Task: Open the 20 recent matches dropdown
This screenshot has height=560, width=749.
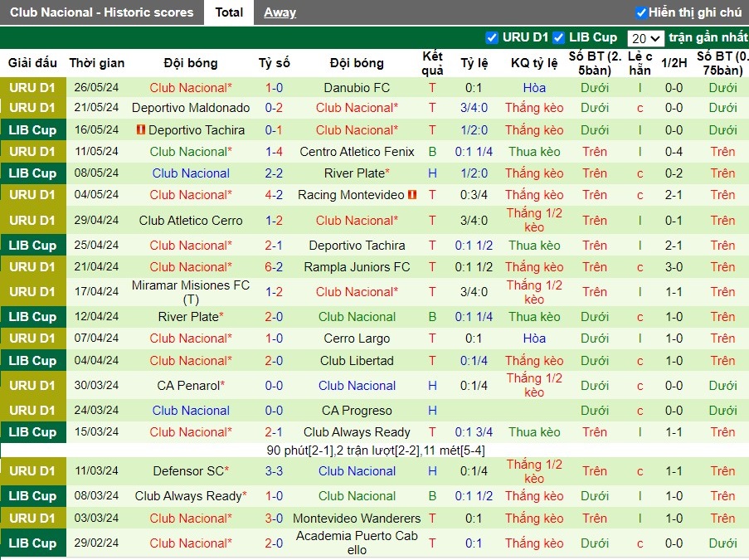Action: (x=644, y=38)
